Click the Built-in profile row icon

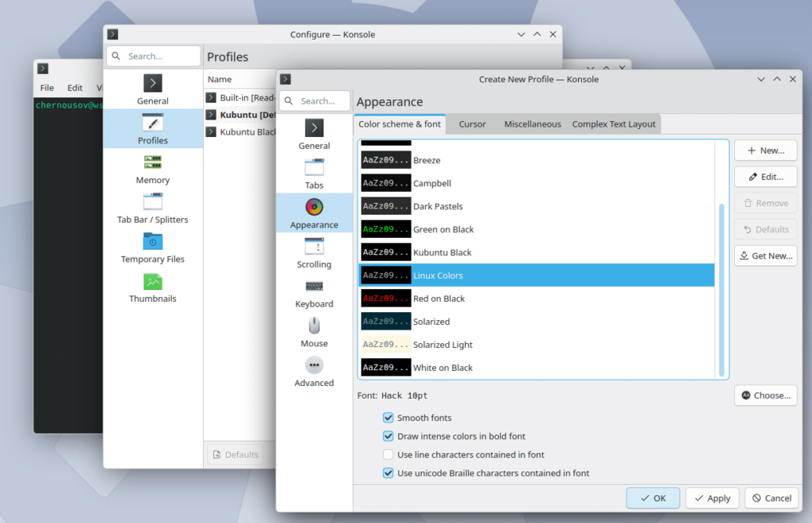coord(211,97)
